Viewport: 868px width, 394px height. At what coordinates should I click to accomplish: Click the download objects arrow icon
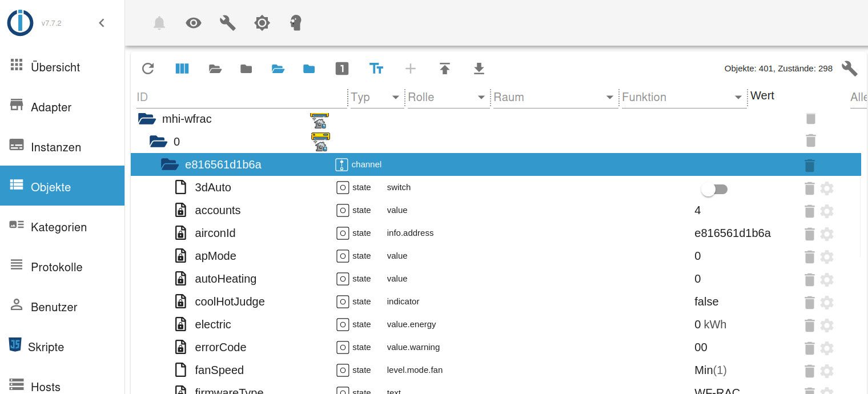[479, 69]
